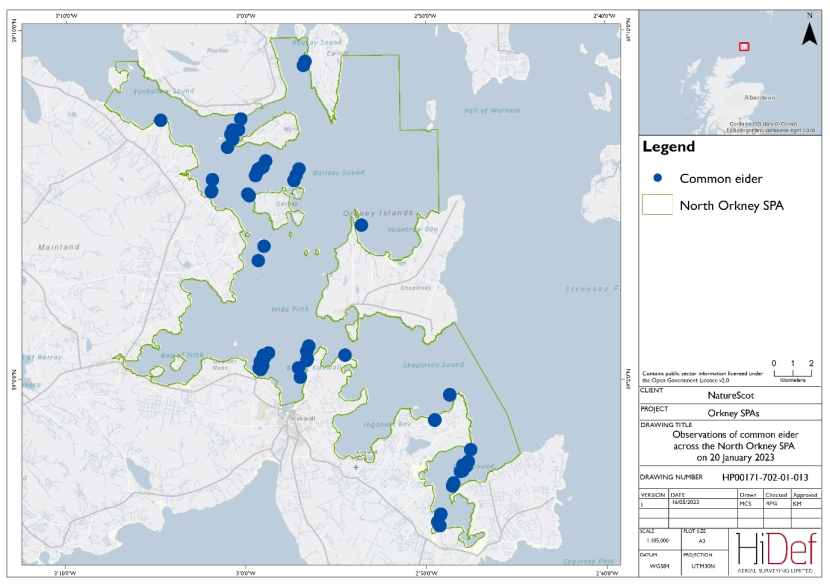Click the 'Gairsay Sound' map label
Screen dimensions: 830x587
338,173
